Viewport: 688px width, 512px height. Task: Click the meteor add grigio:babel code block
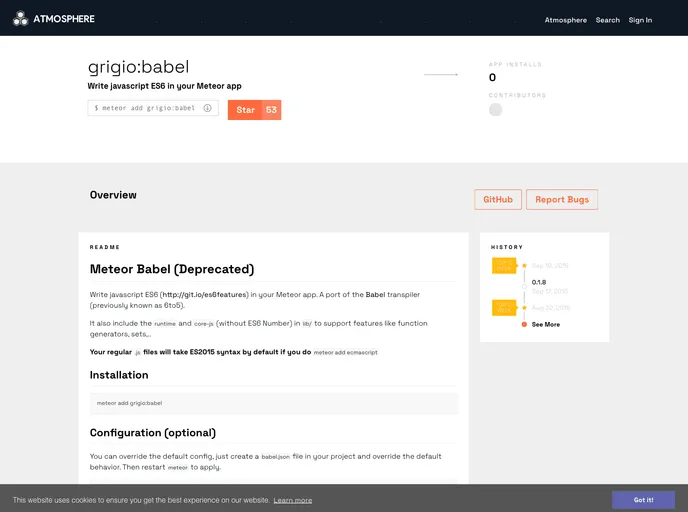click(274, 403)
